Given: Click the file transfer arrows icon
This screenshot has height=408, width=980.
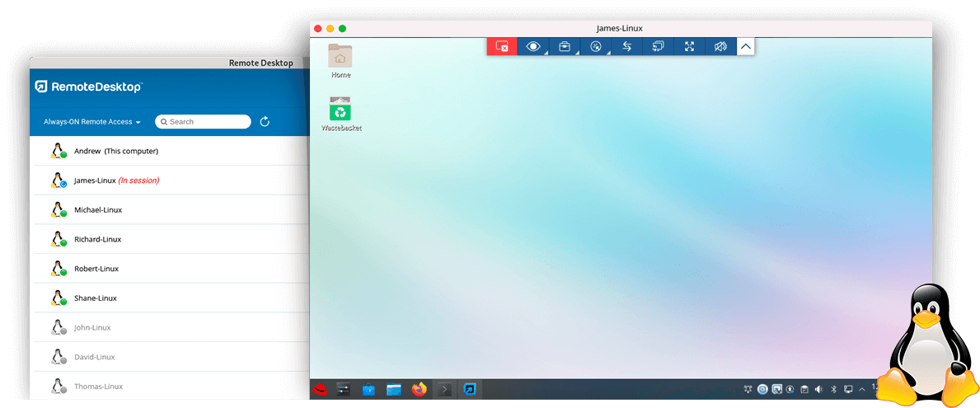Looking at the screenshot, I should click(x=626, y=47).
